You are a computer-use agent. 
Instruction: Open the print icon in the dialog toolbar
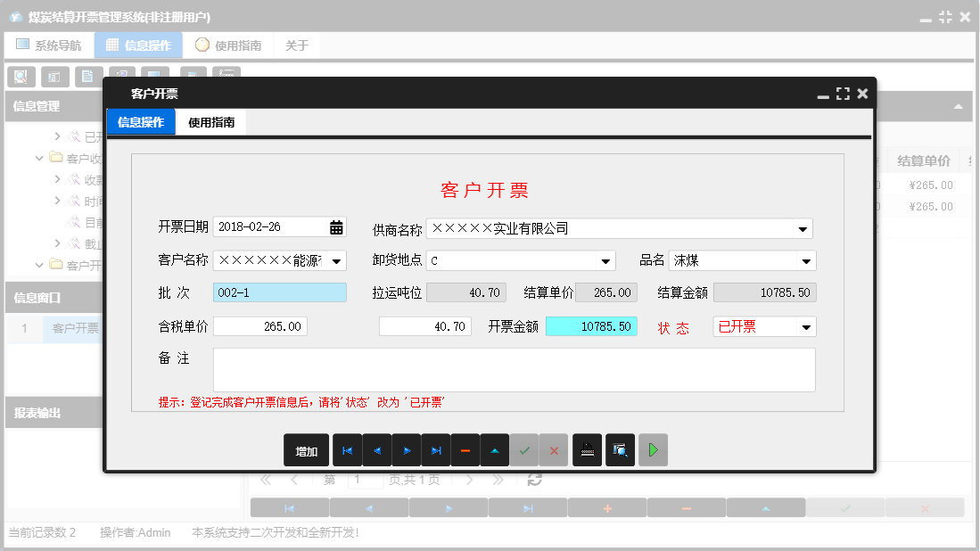587,450
